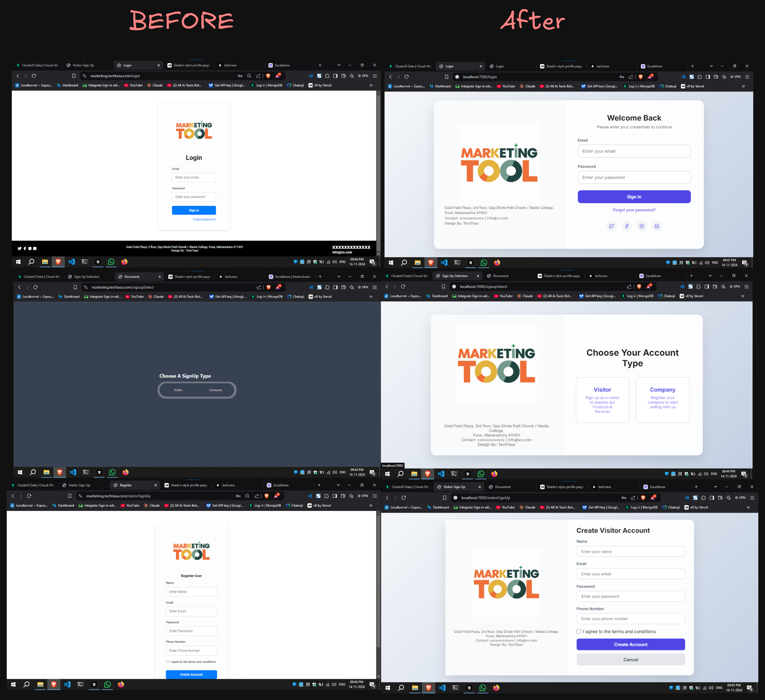Click the Instagram icon in footer
Image resolution: width=765 pixels, height=700 pixels.
pos(642,226)
